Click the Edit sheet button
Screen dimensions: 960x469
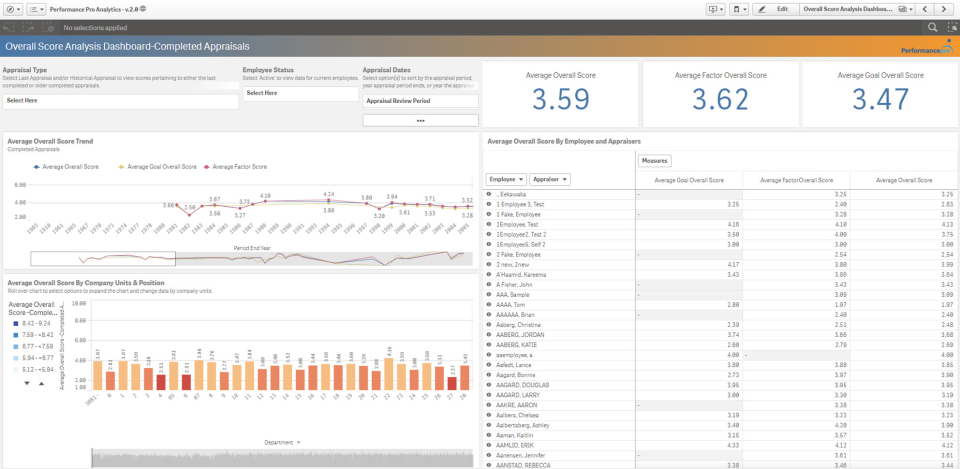tap(775, 8)
